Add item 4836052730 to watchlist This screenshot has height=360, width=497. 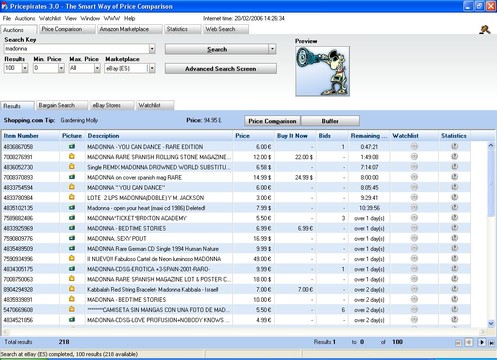414,167
